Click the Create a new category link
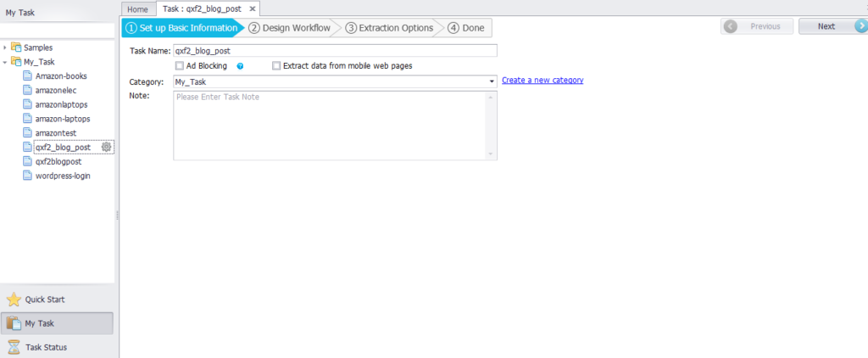868x358 pixels. 542,81
